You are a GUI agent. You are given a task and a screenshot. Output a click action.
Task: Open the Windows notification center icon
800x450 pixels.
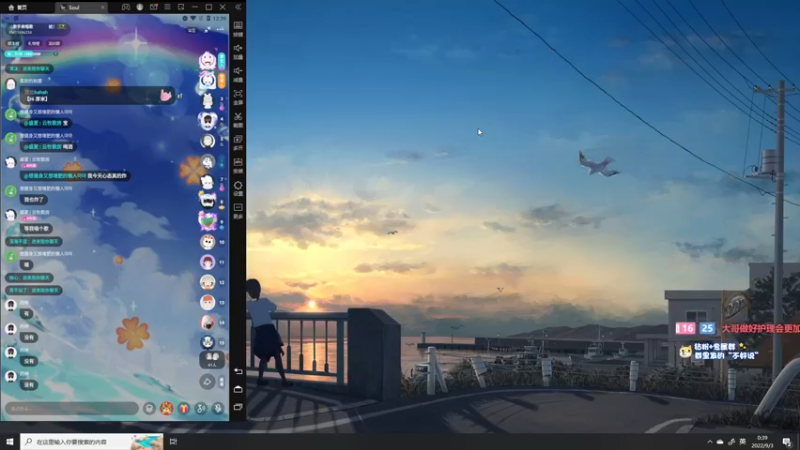(787, 442)
